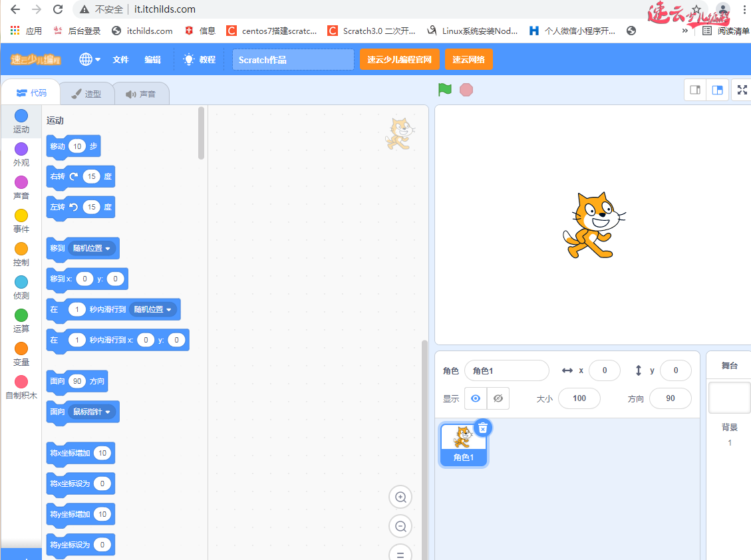The width and height of the screenshot is (751, 560).
Task: Delete sprite 角色1 with trash icon
Action: pyautogui.click(x=483, y=428)
